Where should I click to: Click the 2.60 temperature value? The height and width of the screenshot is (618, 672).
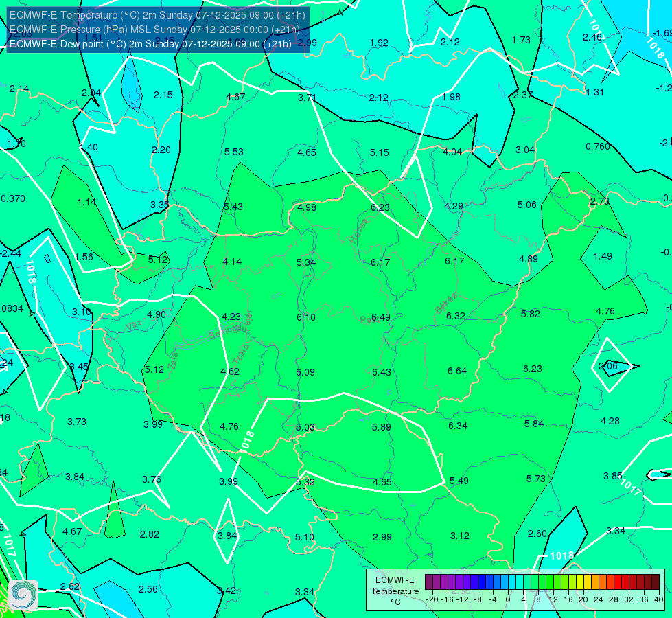click(537, 534)
